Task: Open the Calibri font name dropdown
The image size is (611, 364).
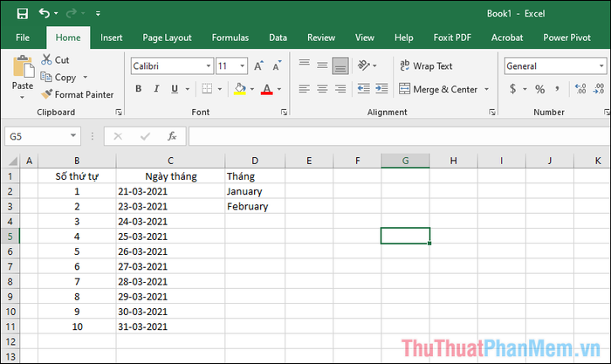Action: click(x=208, y=66)
